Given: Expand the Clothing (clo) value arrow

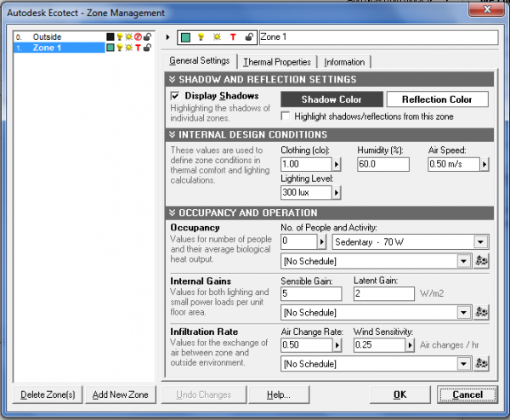Looking at the screenshot, I should (x=337, y=164).
